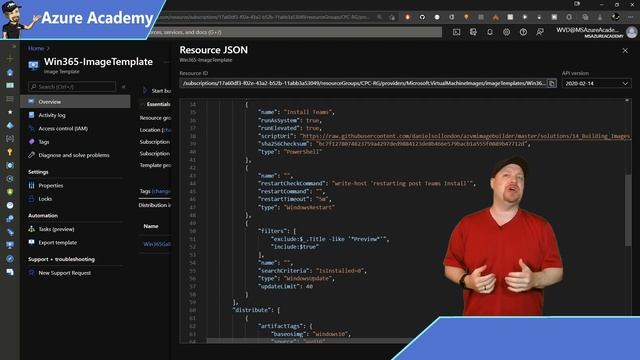Copy the Resource ID to clipboard
640x360 pixels.
[x=551, y=83]
